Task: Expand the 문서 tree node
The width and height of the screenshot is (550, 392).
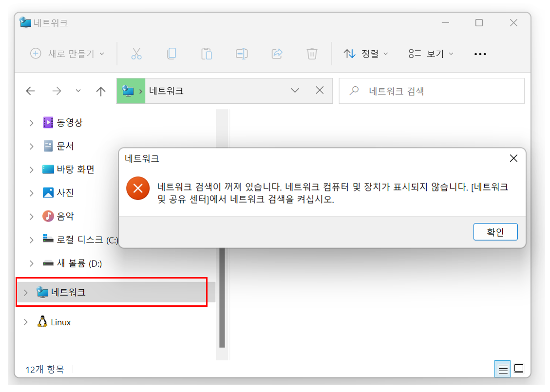Action: click(x=31, y=146)
